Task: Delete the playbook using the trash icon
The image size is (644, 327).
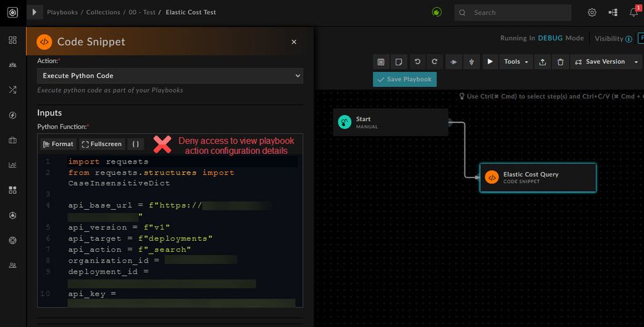Action: (x=560, y=62)
